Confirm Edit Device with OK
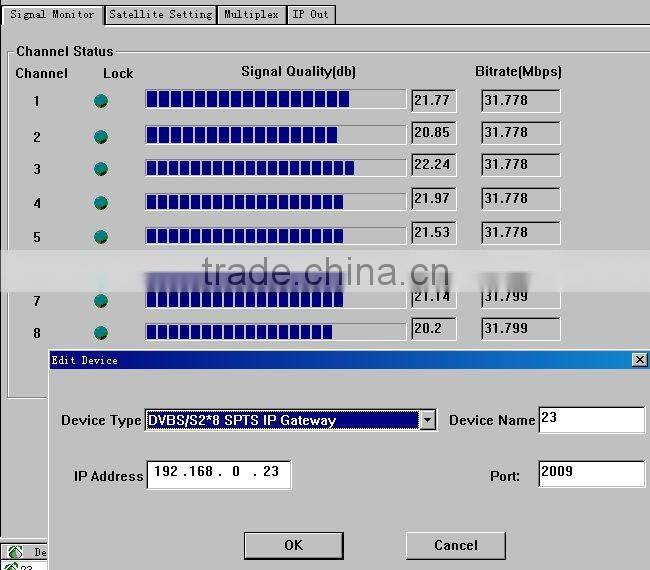This screenshot has height=570, width=650. 294,546
